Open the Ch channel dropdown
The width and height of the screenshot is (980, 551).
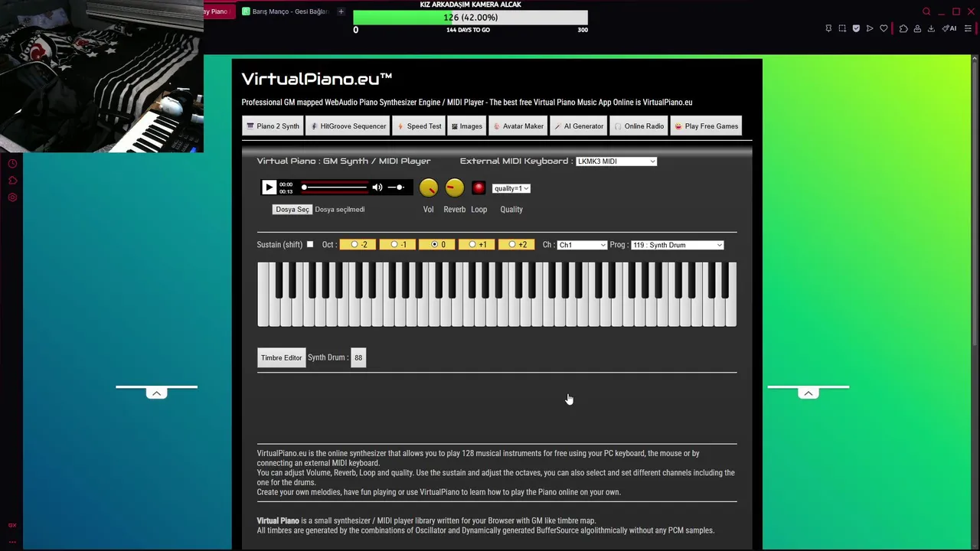click(x=582, y=245)
